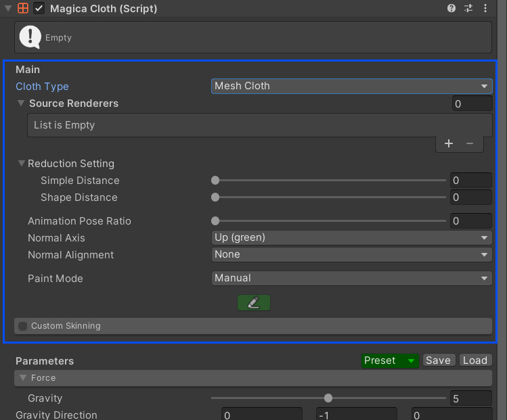Click the Gravity Direction Z field
Viewport: 507px width, 420px height.
451,414
